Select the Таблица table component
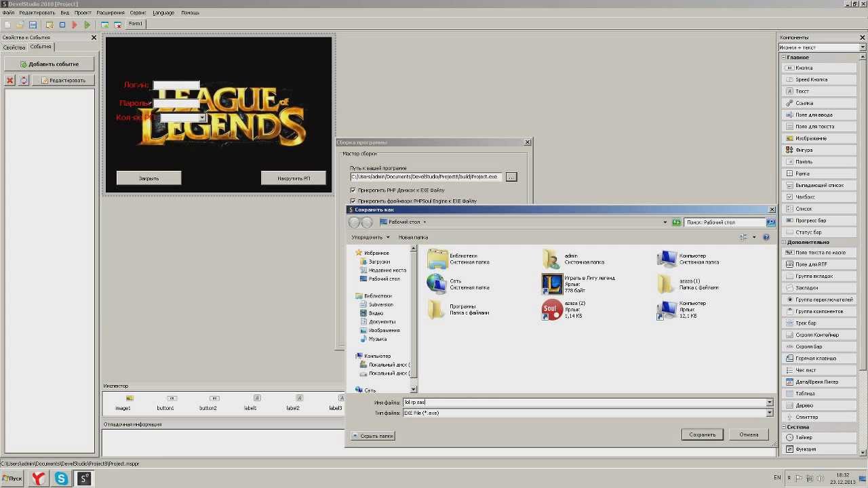Image resolution: width=868 pixels, height=488 pixels. (x=820, y=393)
